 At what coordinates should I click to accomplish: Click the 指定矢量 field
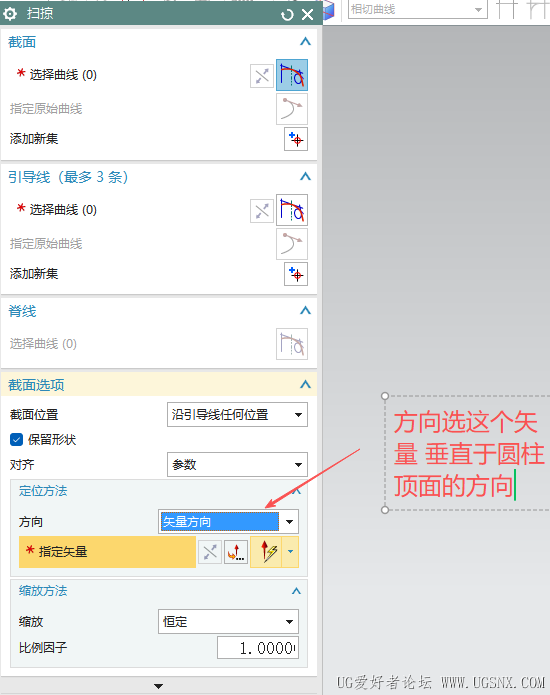pos(107,552)
